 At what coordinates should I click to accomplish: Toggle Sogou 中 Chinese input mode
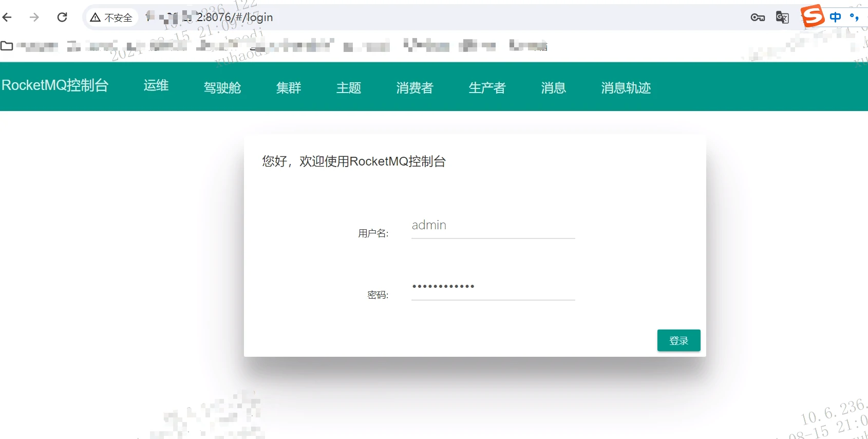pos(836,17)
